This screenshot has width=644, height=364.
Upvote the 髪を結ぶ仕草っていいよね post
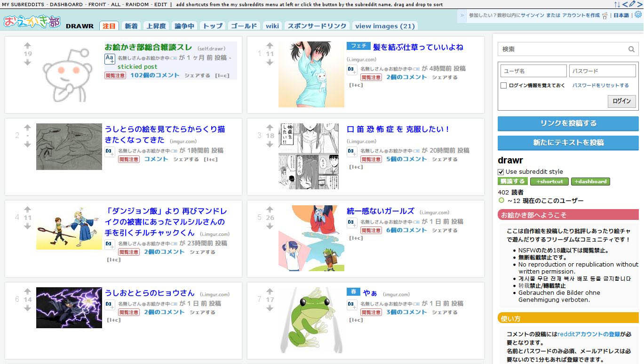(270, 46)
